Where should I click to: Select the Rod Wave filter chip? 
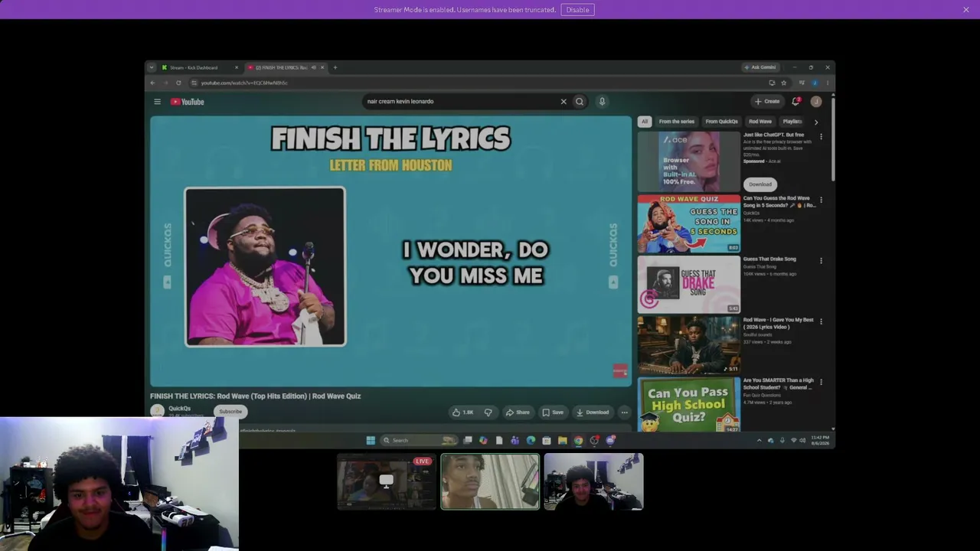[x=760, y=122]
